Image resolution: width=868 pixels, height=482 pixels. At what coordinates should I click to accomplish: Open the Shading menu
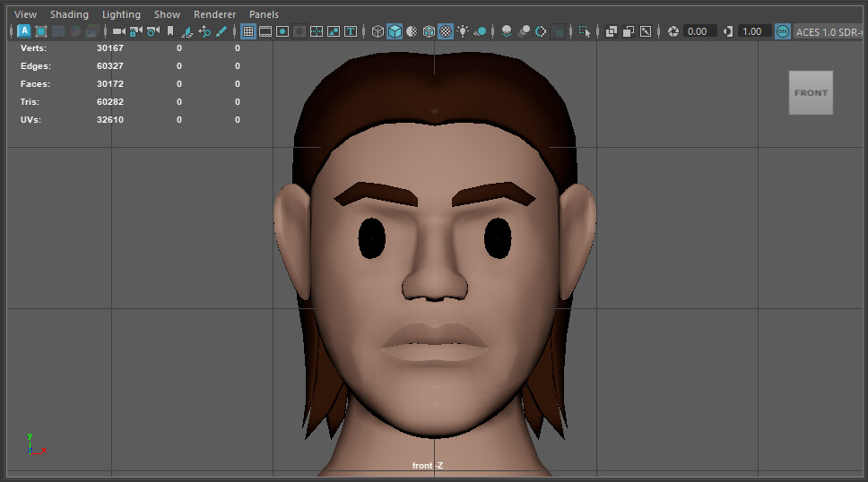[69, 14]
